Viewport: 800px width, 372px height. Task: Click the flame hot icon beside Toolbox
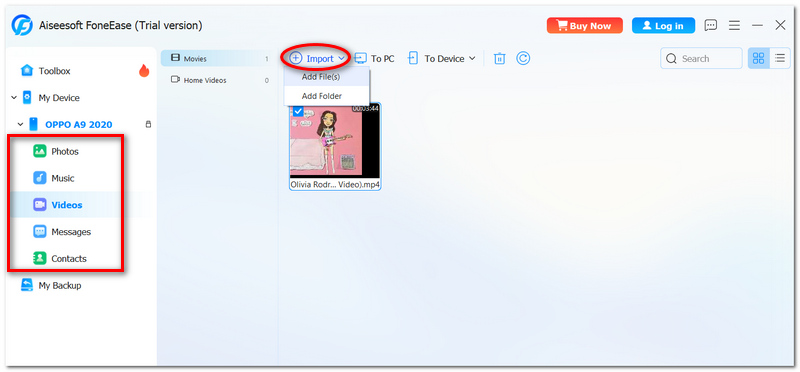[x=144, y=71]
